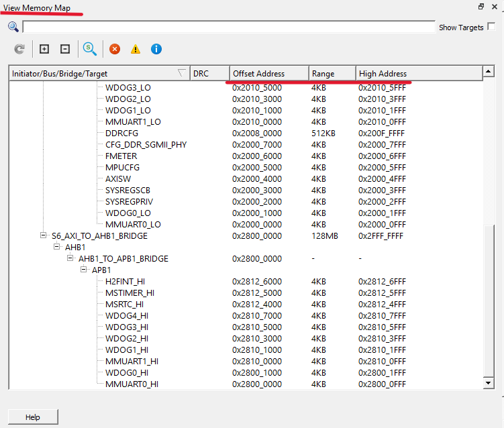The height and width of the screenshot is (428, 504).
Task: Click into the search text field
Action: [228, 27]
